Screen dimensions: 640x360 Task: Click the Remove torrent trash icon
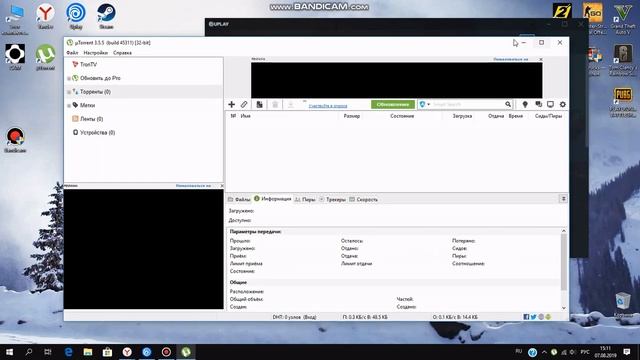tap(275, 104)
